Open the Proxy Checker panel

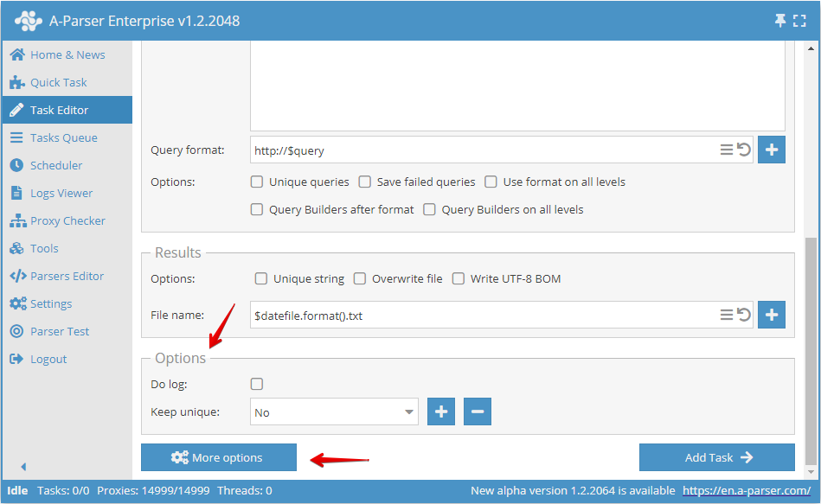point(62,220)
